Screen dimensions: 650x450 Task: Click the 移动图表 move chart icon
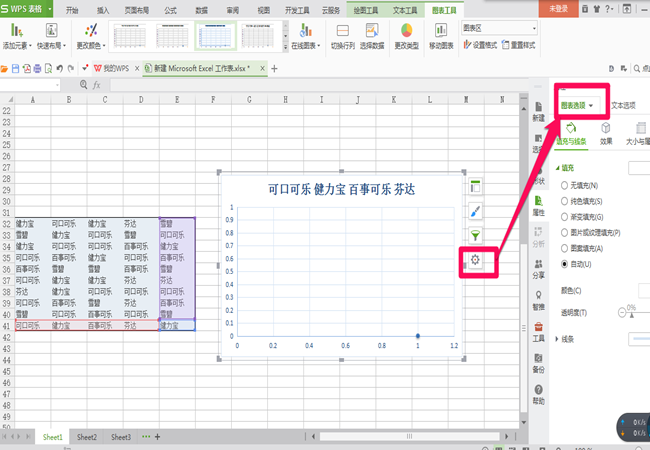coord(441,31)
